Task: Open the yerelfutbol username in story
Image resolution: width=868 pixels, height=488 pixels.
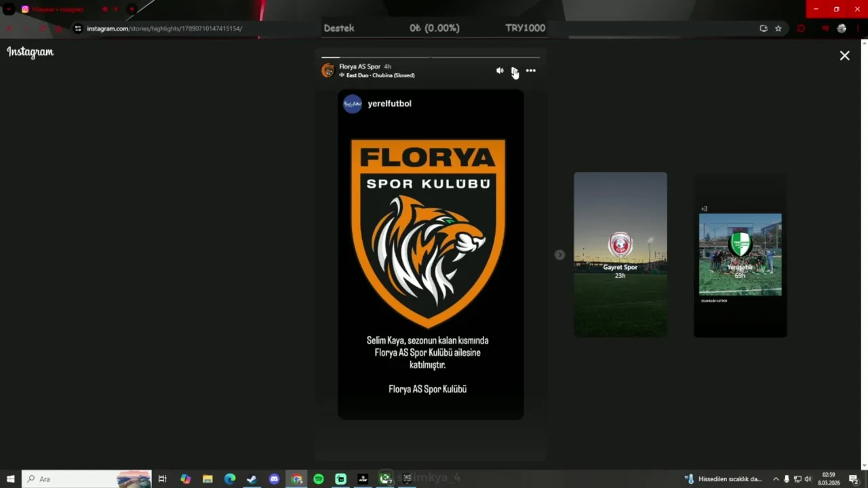Action: click(x=389, y=104)
